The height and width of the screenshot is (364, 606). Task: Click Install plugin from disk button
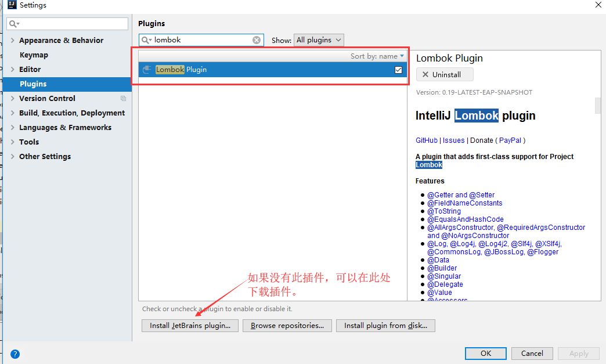click(385, 326)
